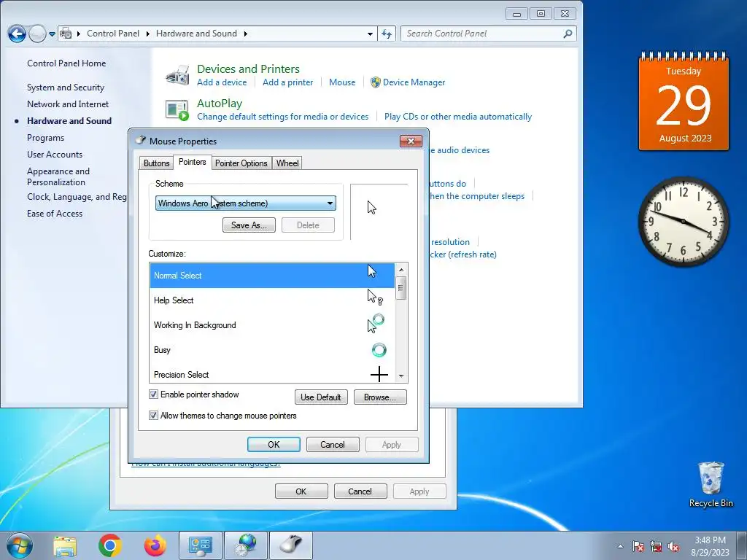747x560 pixels.
Task: Switch to the Pointers tab
Action: (192, 162)
